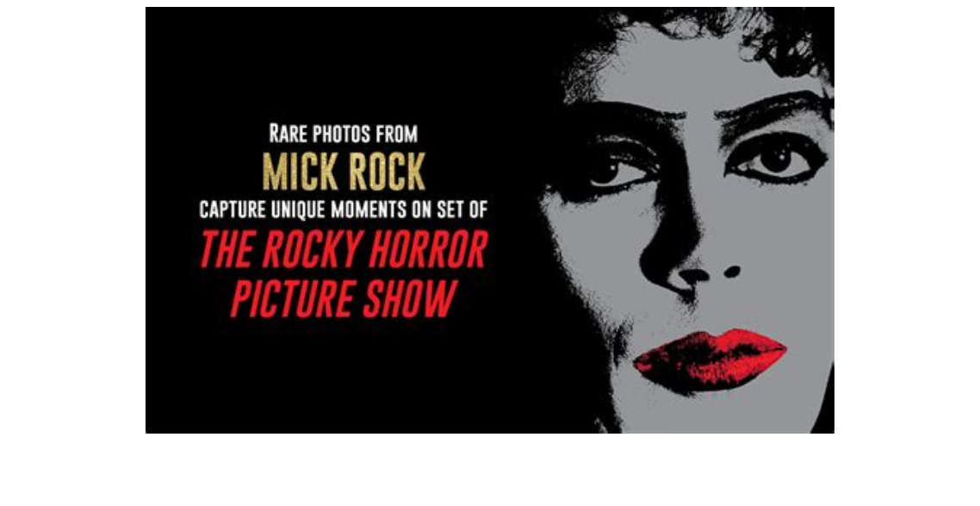Click the empty black area under the title

pos(344,375)
